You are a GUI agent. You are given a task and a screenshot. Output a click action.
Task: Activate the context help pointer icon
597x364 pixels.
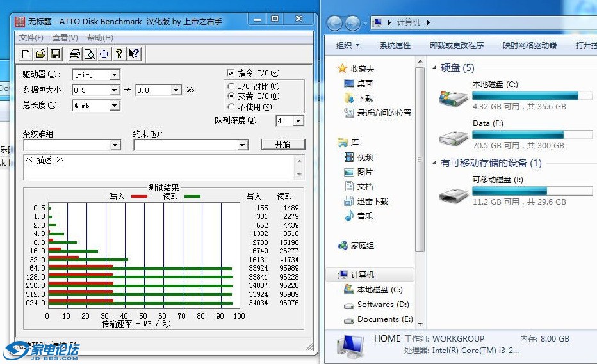tap(134, 54)
